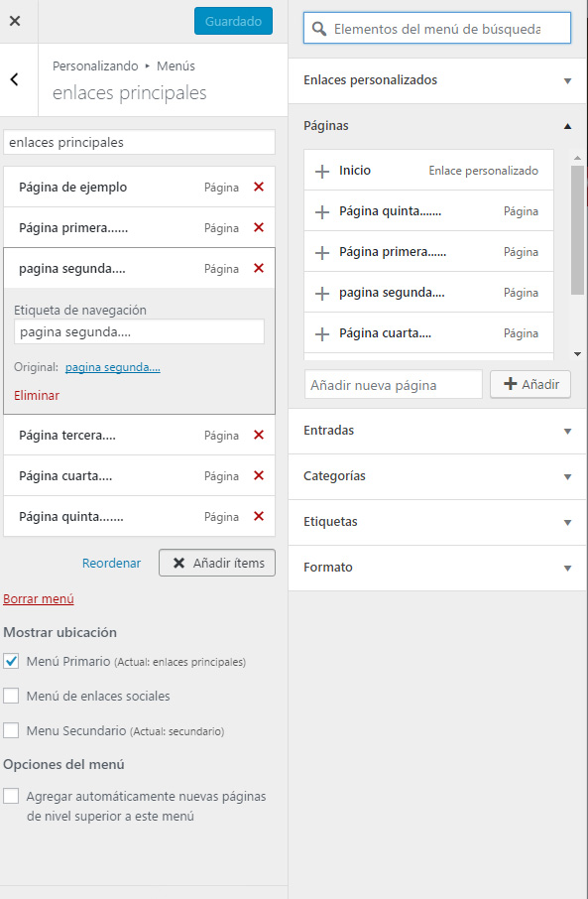Click plus icon beside Página quinta in Páginas
The image size is (588, 899).
coord(322,211)
